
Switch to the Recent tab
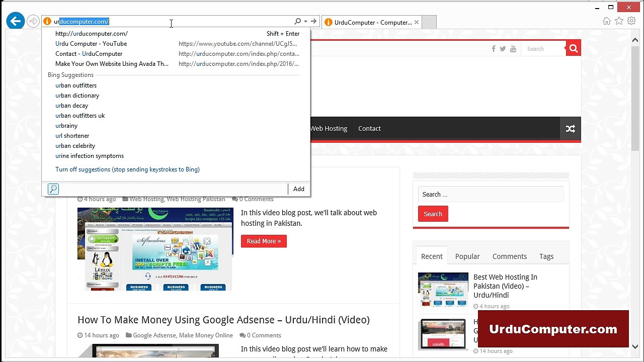click(432, 256)
